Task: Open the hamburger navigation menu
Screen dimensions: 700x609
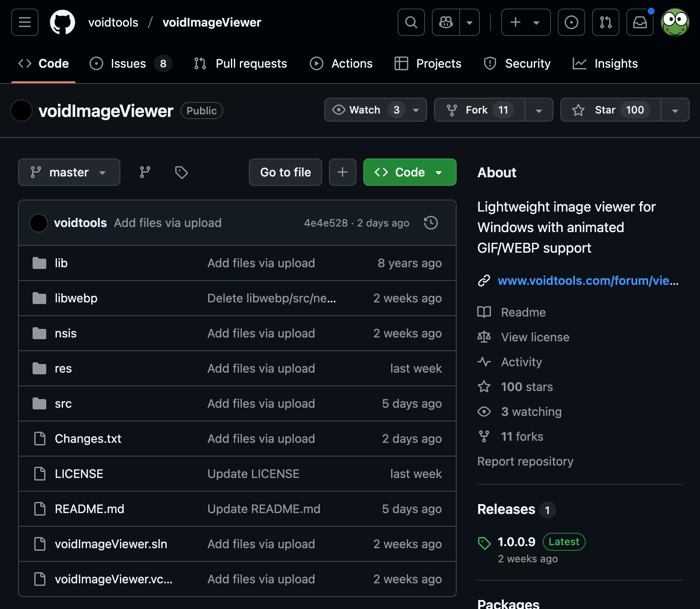Action: coord(24,22)
